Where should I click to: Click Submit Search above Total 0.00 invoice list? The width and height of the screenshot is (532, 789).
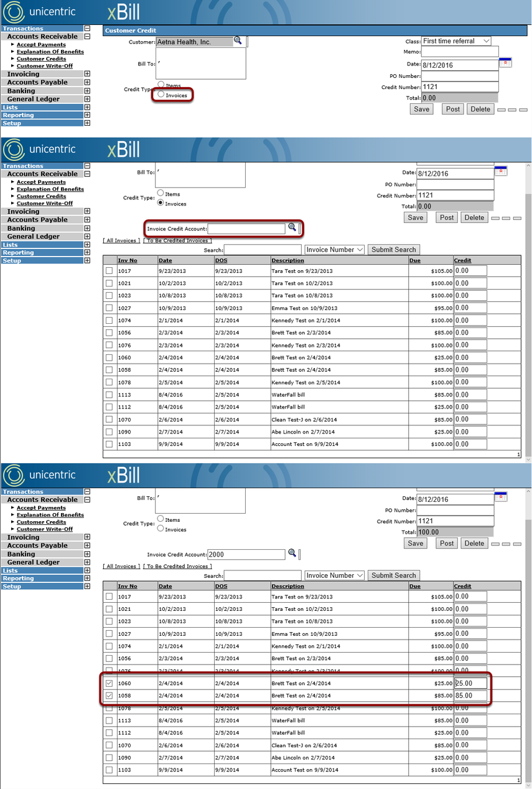pos(393,250)
